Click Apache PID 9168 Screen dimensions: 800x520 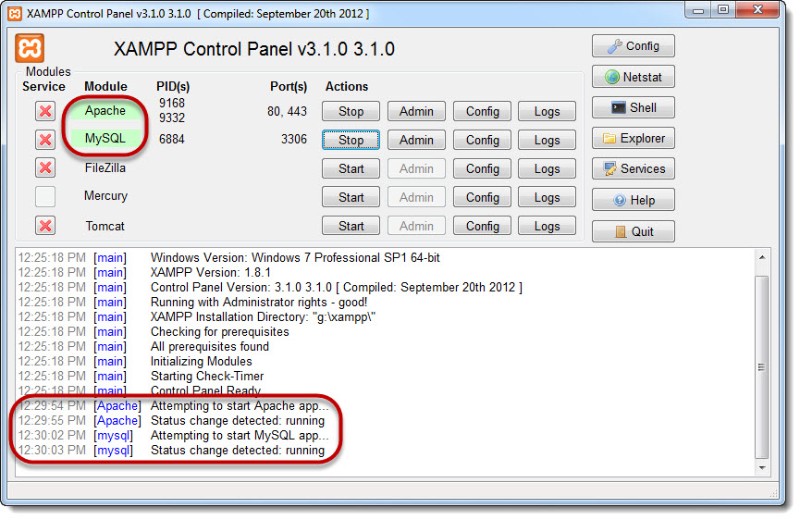(171, 103)
